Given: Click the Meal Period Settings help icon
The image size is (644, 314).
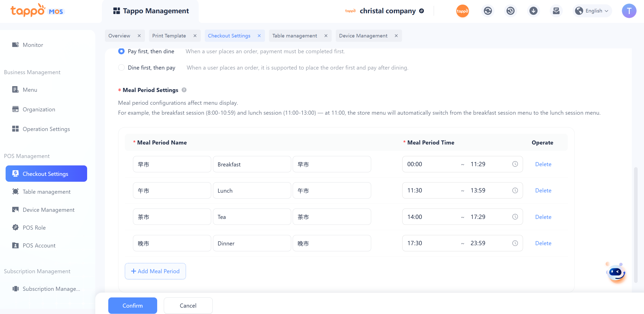Looking at the screenshot, I should point(184,90).
